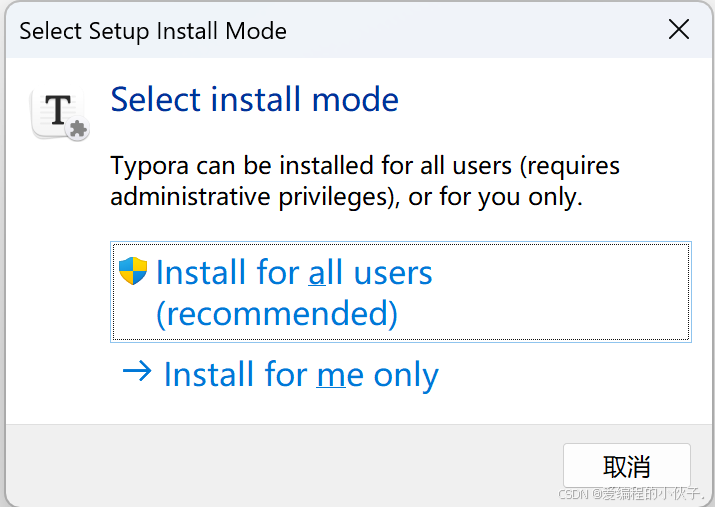Click the puzzle-piece badge on the Typora logo
The image size is (715, 507).
79,129
